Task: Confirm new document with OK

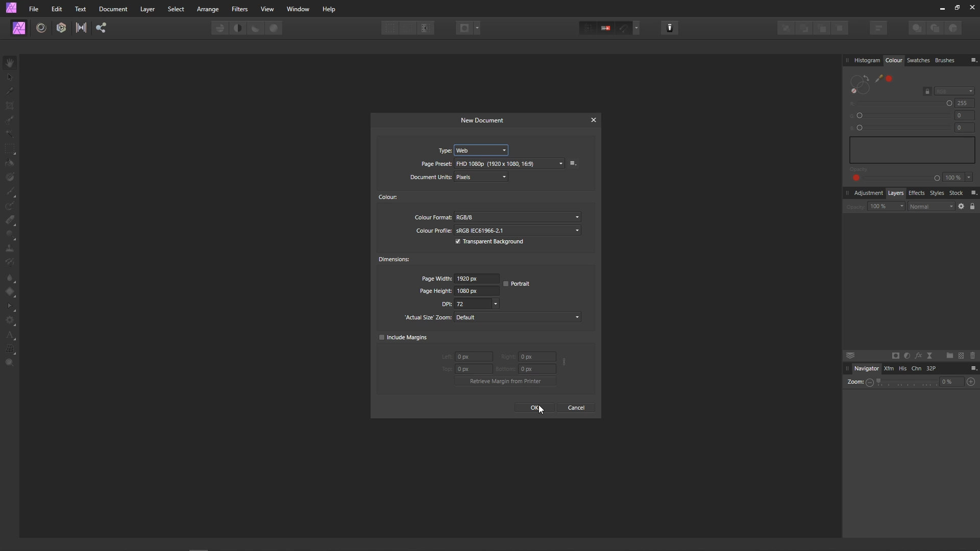Action: click(534, 408)
